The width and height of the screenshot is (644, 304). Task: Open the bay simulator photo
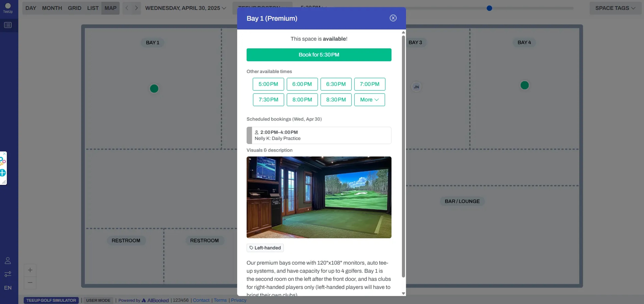(319, 197)
